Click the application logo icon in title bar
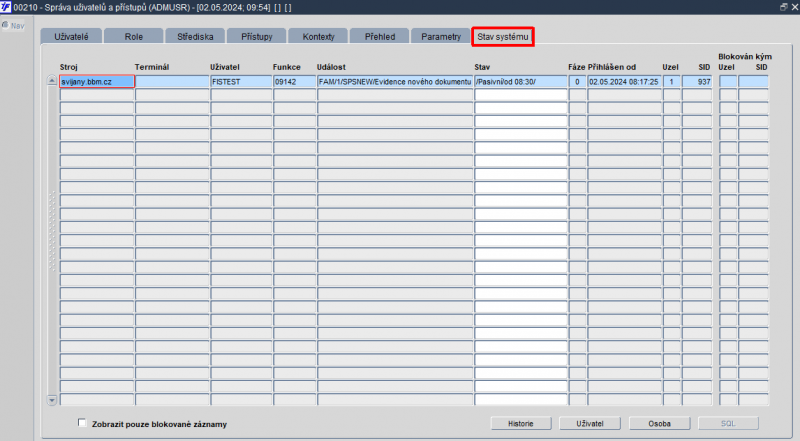Screen dimensions: 800x441 pyautogui.click(x=6, y=7)
